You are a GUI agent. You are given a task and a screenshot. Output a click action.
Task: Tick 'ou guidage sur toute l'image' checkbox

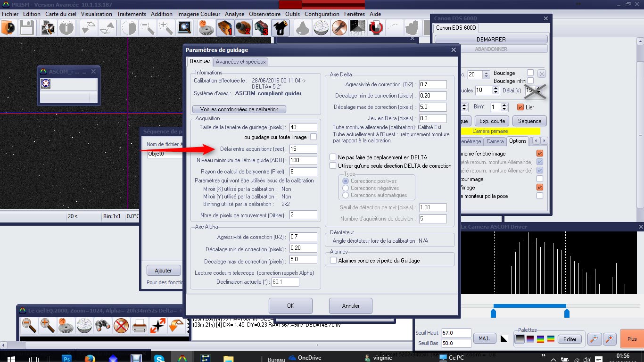[x=313, y=137]
